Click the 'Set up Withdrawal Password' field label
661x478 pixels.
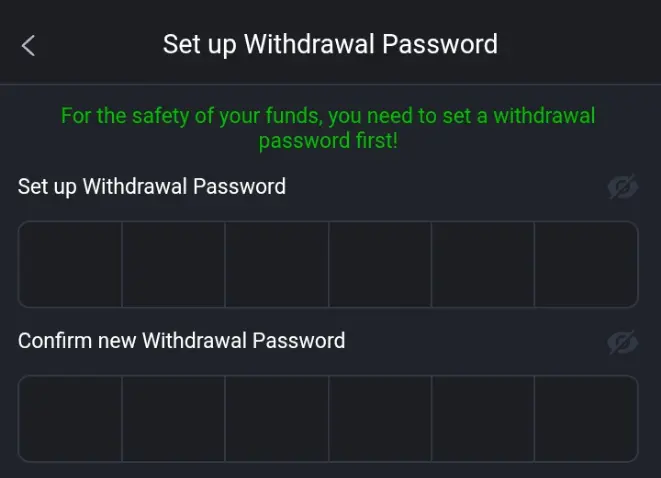click(152, 186)
